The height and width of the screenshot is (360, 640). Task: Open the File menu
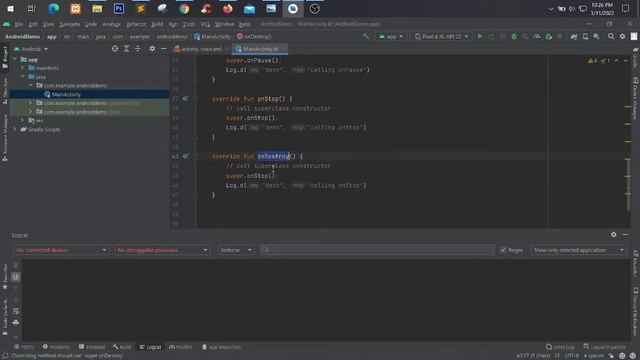tap(19, 24)
